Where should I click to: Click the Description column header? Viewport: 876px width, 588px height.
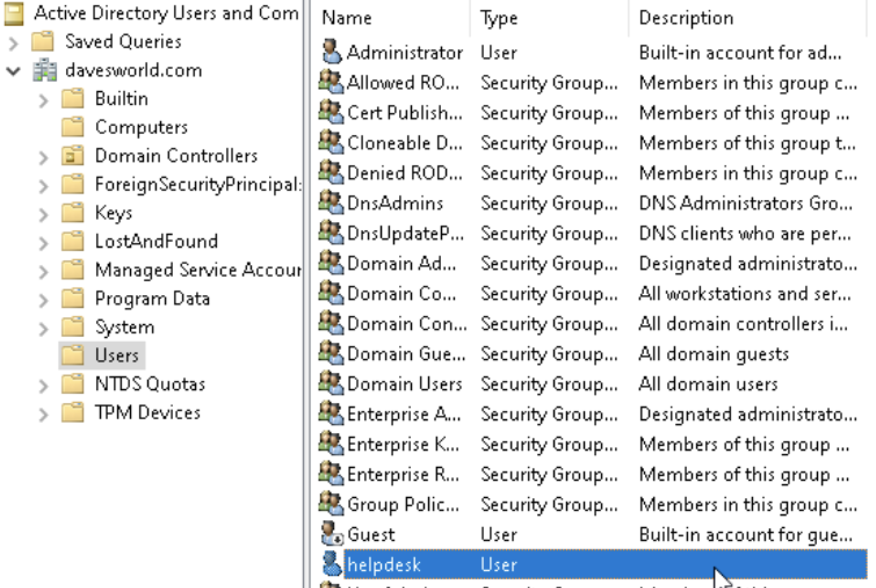click(686, 18)
